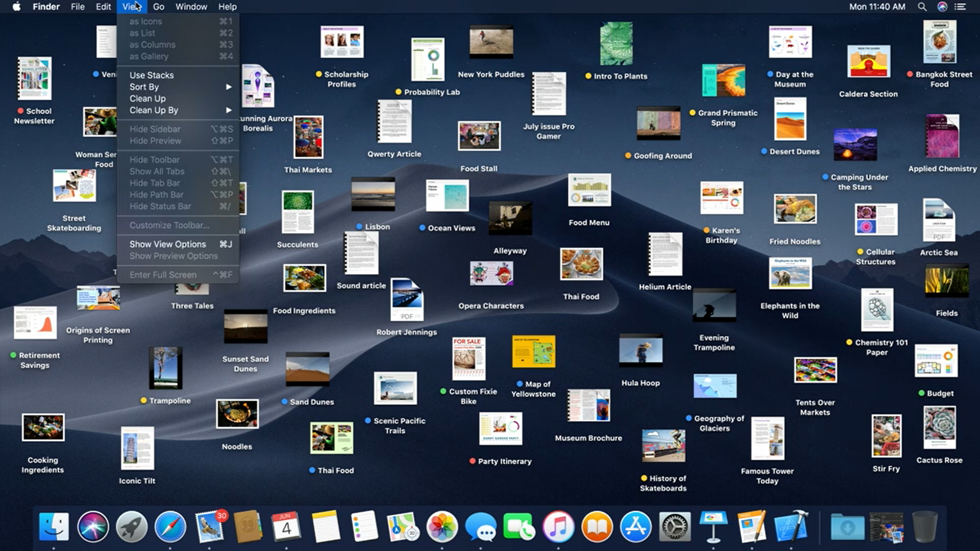Viewport: 980px width, 551px height.
Task: Select Opera Characters image
Action: [492, 273]
